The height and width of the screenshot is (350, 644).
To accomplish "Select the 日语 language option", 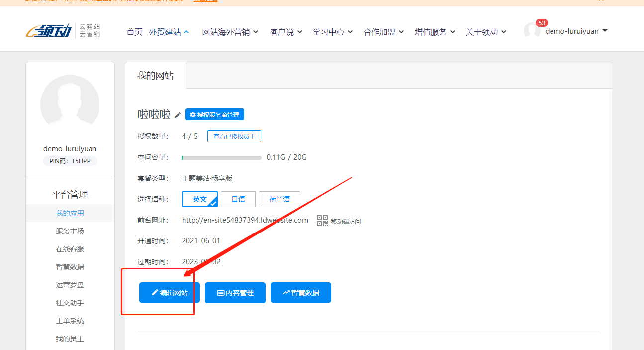I will 238,199.
